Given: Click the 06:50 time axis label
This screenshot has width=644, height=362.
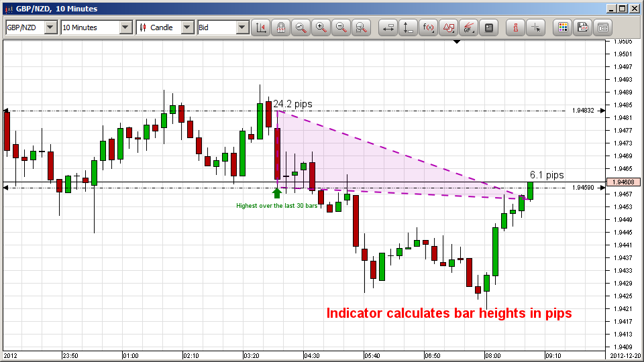Looking at the screenshot, I should click(433, 355).
